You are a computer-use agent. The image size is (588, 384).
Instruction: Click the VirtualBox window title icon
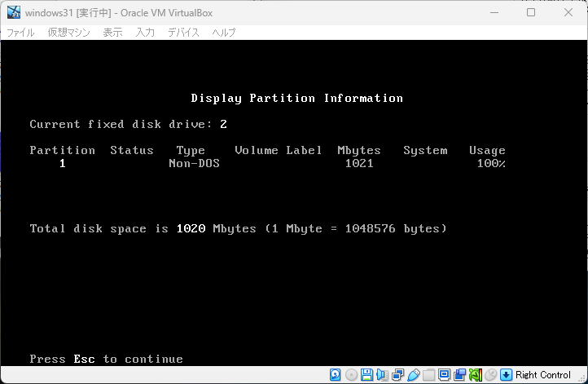[14, 12]
